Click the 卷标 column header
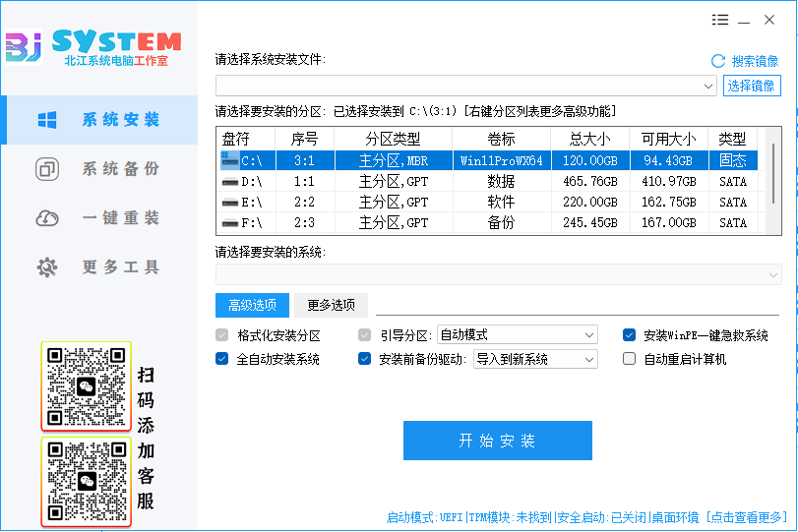The image size is (798, 532). point(501,139)
